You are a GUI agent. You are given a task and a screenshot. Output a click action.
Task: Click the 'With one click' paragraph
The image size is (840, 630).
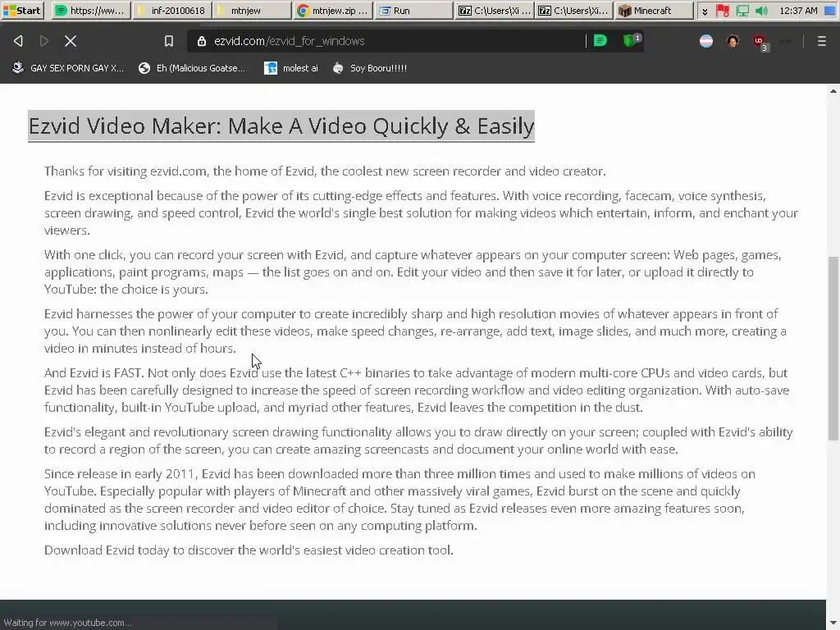tap(413, 272)
